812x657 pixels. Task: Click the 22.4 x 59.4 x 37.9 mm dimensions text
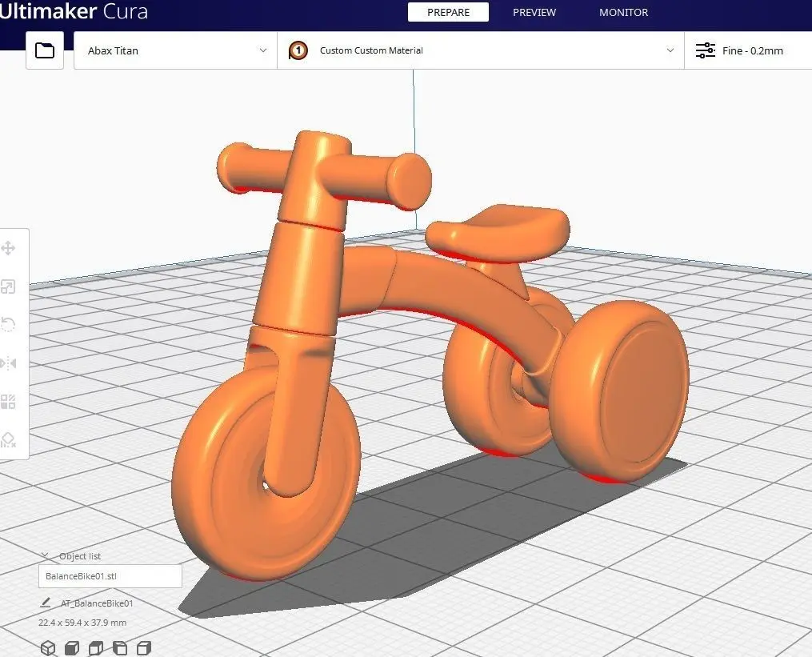pos(82,623)
